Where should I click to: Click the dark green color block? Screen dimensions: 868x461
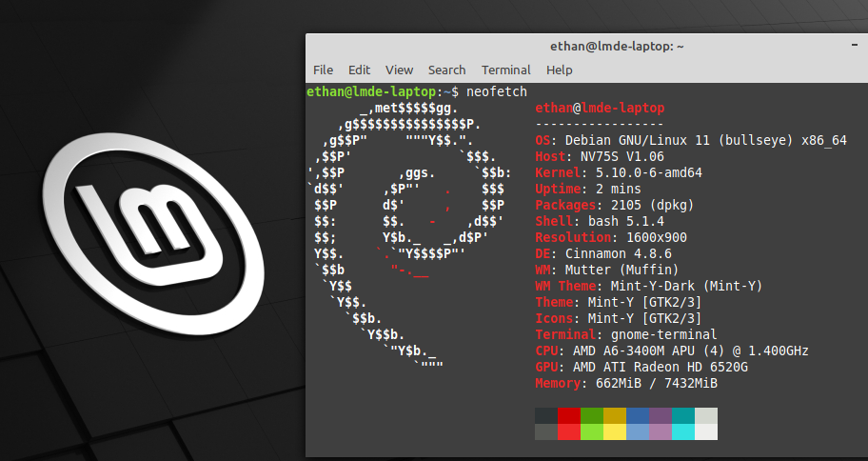592,415
